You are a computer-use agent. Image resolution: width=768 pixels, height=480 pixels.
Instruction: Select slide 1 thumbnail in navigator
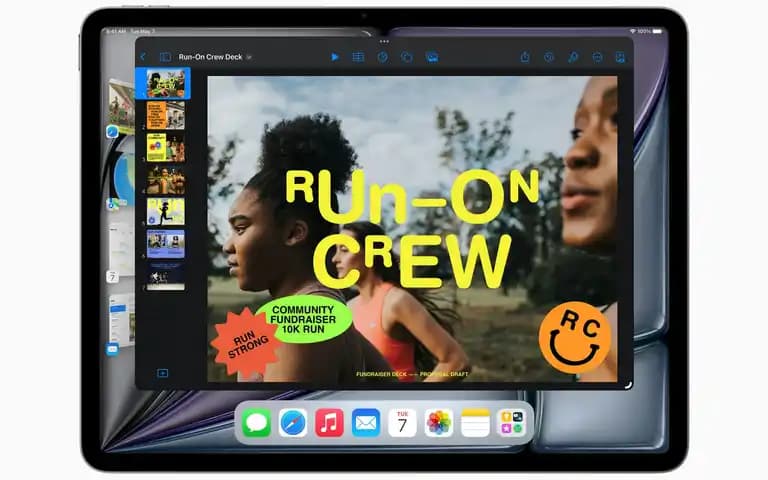[x=166, y=83]
